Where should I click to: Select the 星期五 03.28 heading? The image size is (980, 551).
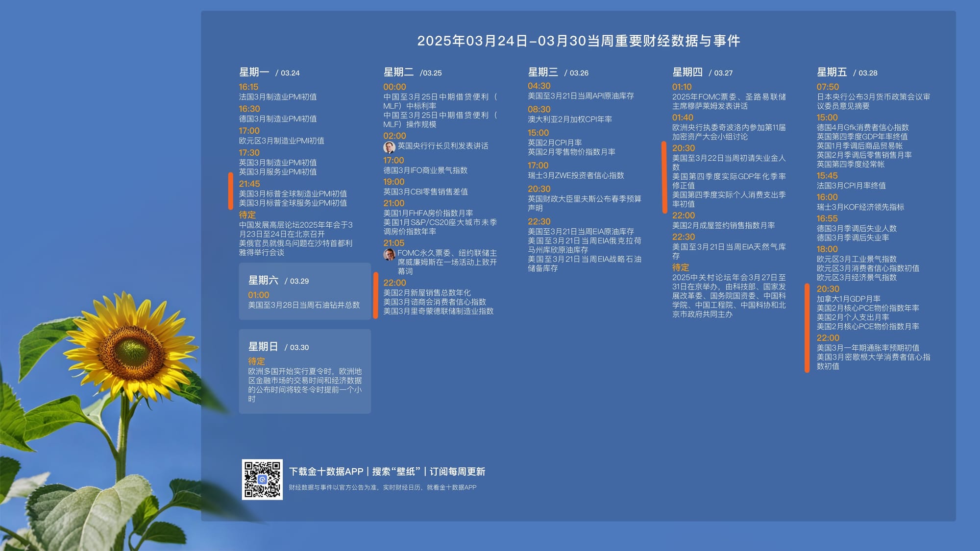847,72
